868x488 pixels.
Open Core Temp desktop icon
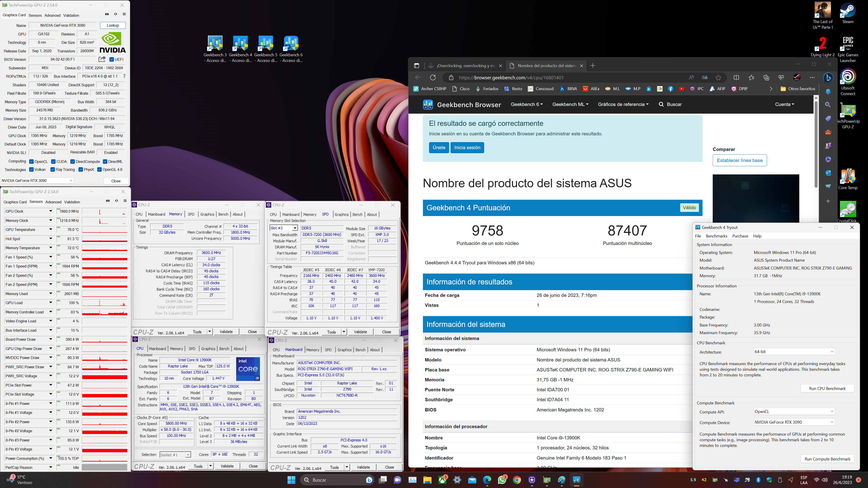(848, 179)
